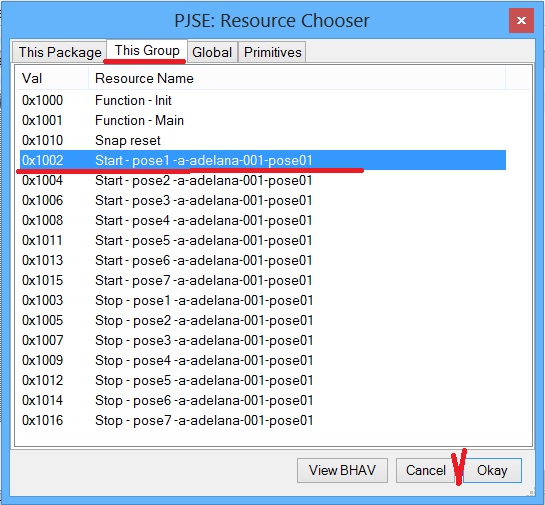Click the Okay button
Image resolution: width=545 pixels, height=505 pixels.
[492, 470]
